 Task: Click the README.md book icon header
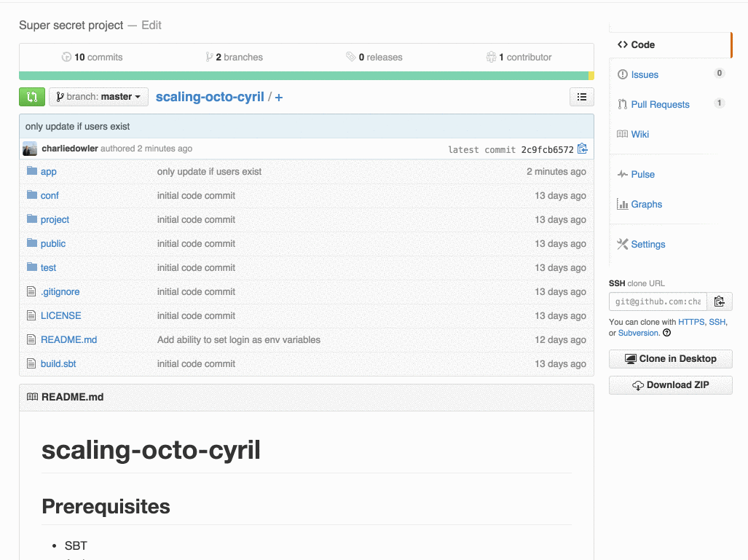click(33, 397)
